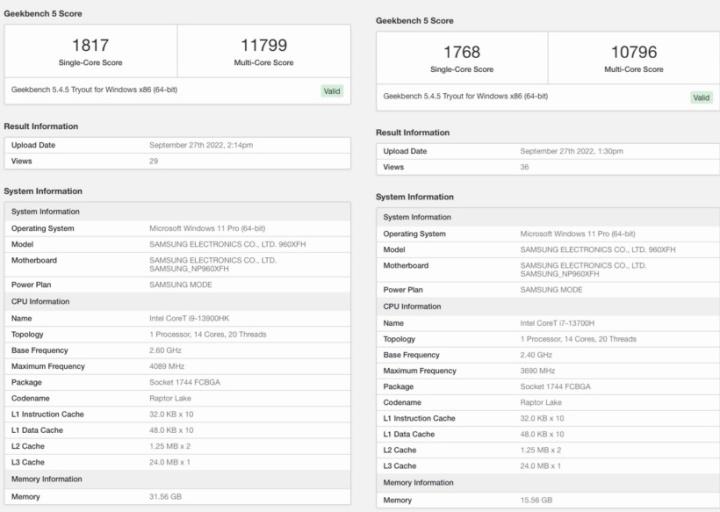Click the 2.40 GHz base frequency value
The width and height of the screenshot is (720, 512).
pos(539,355)
